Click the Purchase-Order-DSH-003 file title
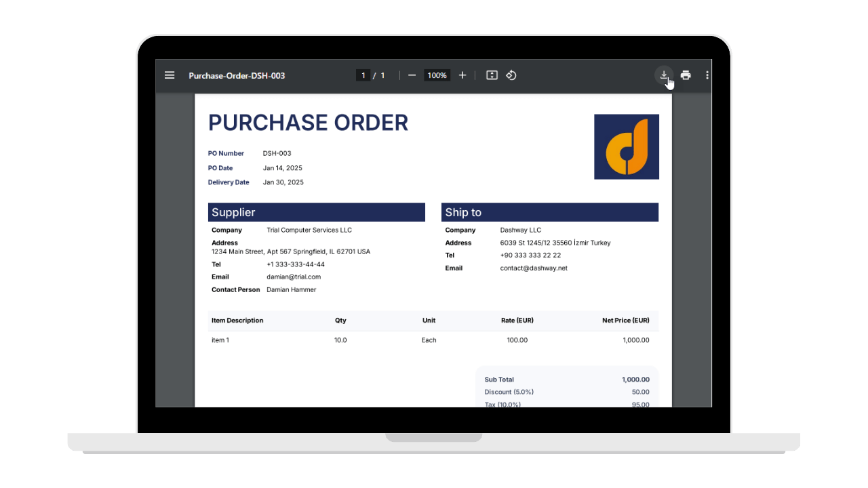 237,75
